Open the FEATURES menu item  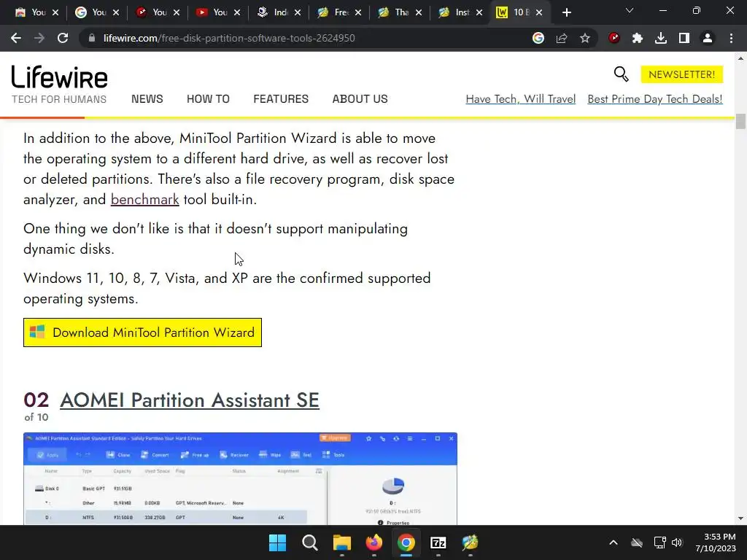(281, 99)
